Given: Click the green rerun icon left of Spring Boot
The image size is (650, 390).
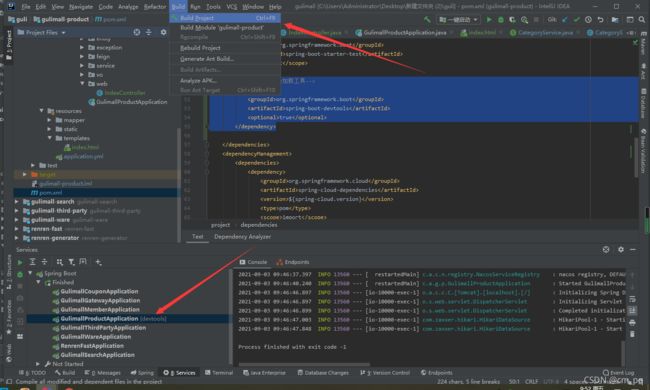Looking at the screenshot, I should coord(20,274).
